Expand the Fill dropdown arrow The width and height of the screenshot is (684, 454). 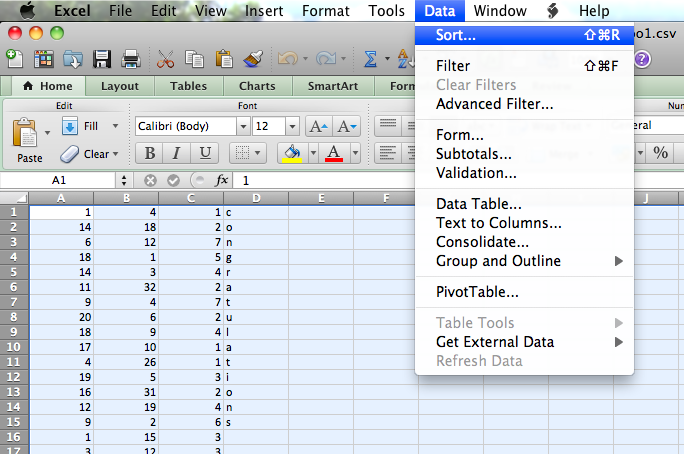point(116,126)
